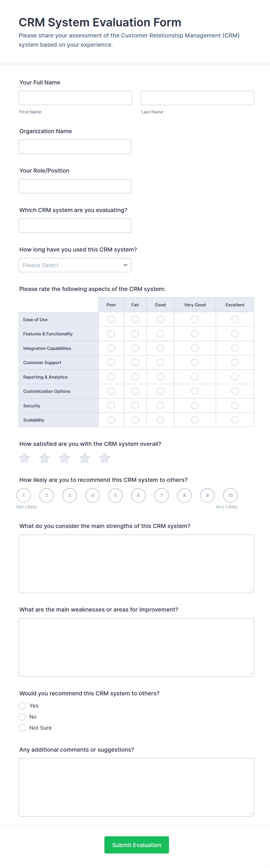
Task: Select Yes to recommend this CRM
Action: 22,706
